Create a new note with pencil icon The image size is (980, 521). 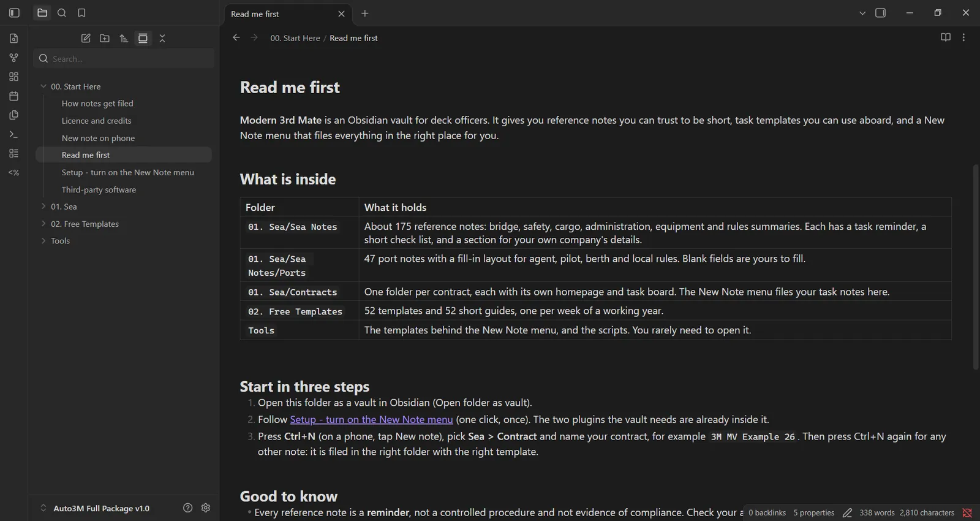(86, 38)
